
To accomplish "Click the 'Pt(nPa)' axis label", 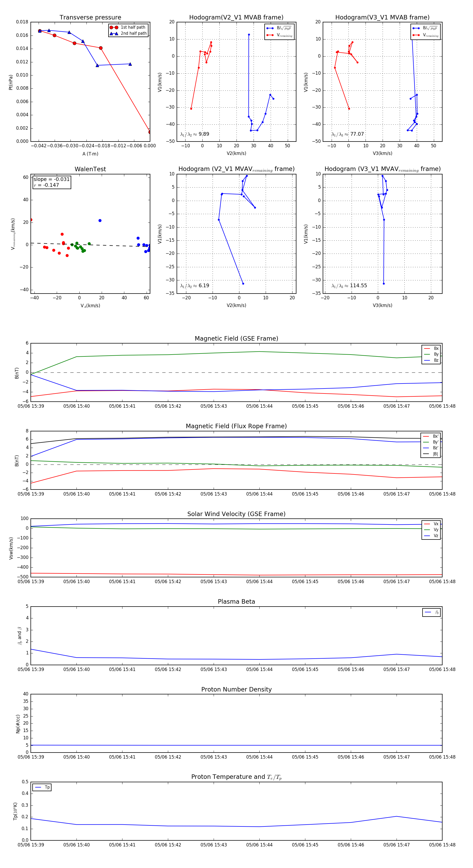I will [x=11, y=82].
